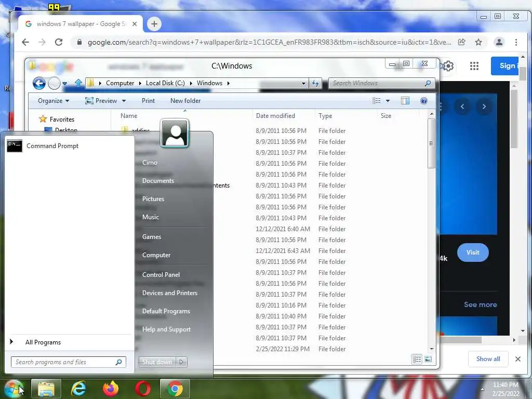Click the Visit button in Google preview
532x399 pixels.
pyautogui.click(x=473, y=252)
